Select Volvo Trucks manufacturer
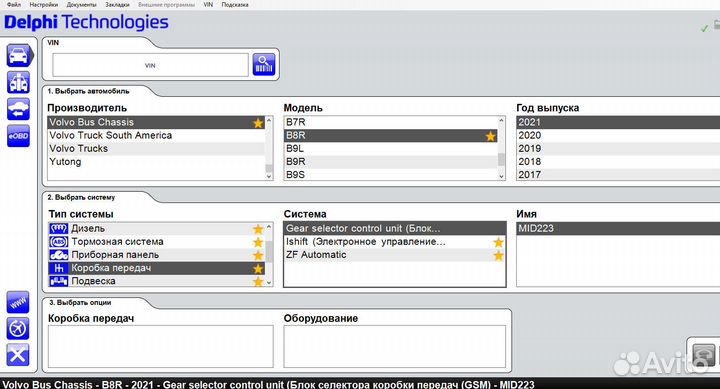720x389 pixels. click(156, 149)
